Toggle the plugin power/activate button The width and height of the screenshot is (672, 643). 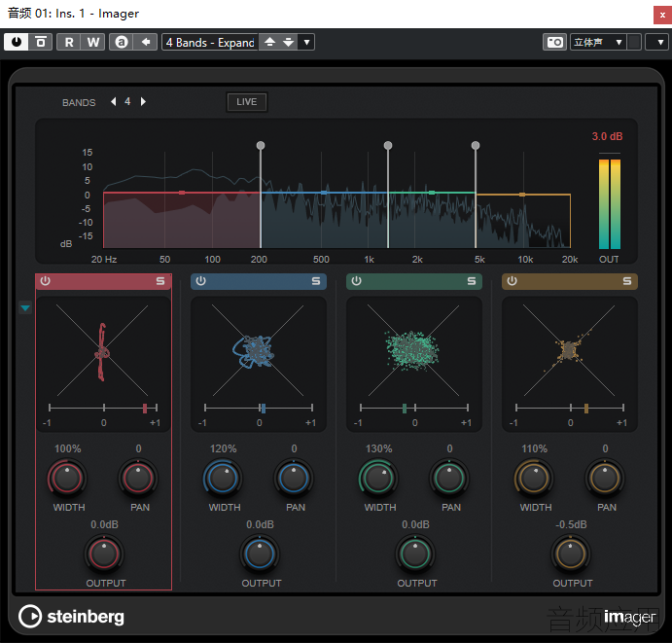pos(17,42)
